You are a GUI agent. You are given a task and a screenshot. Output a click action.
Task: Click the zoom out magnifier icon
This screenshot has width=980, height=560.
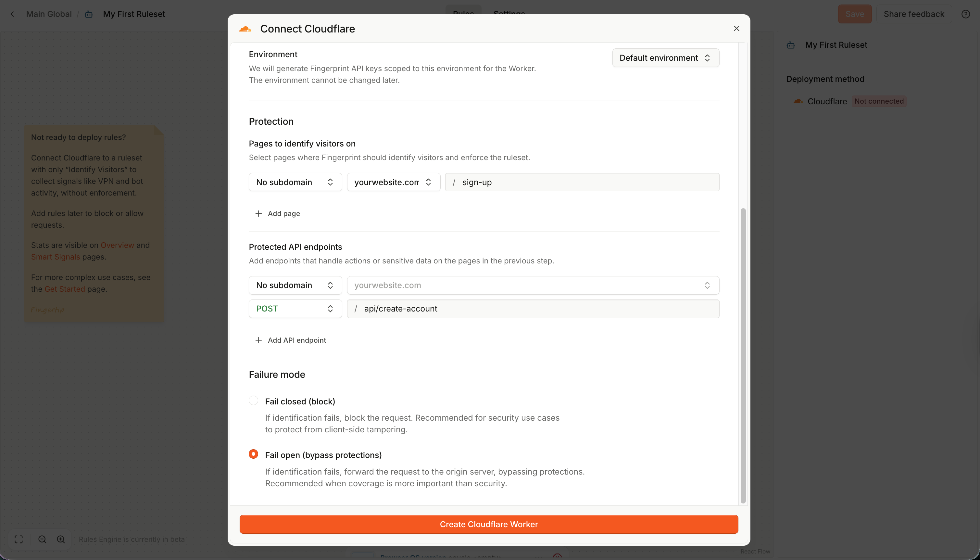(x=42, y=539)
